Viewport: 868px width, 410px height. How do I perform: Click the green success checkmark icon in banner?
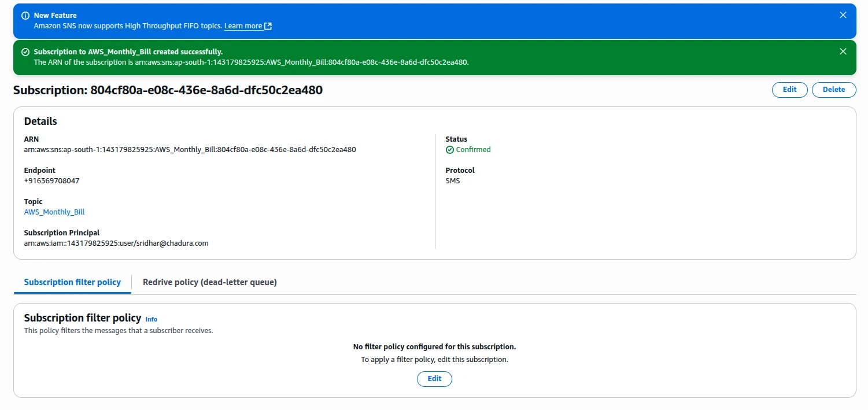pyautogui.click(x=25, y=52)
